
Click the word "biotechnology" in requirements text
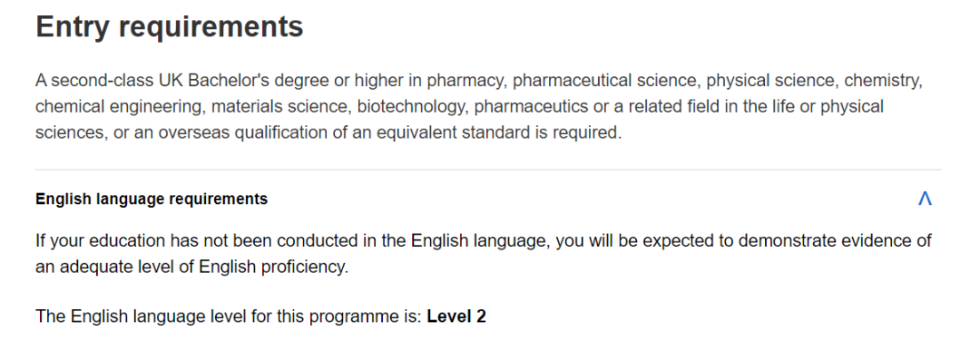click(412, 107)
